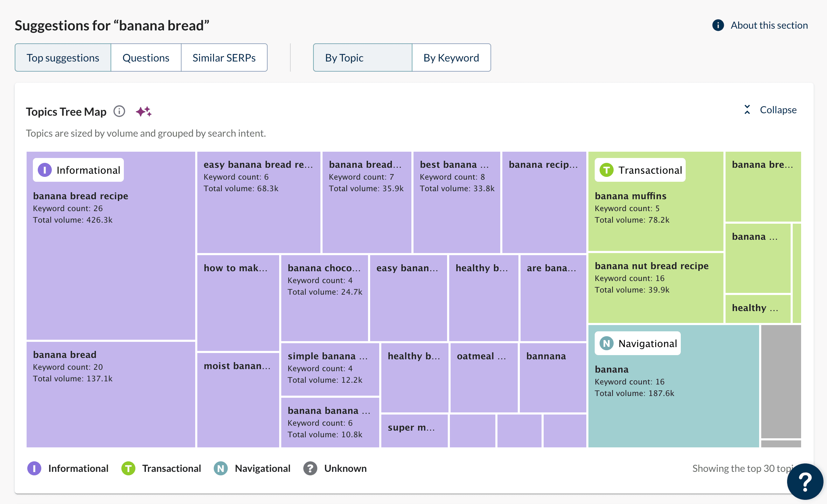This screenshot has width=827, height=504.
Task: Open the Questions tab
Action: click(x=146, y=58)
